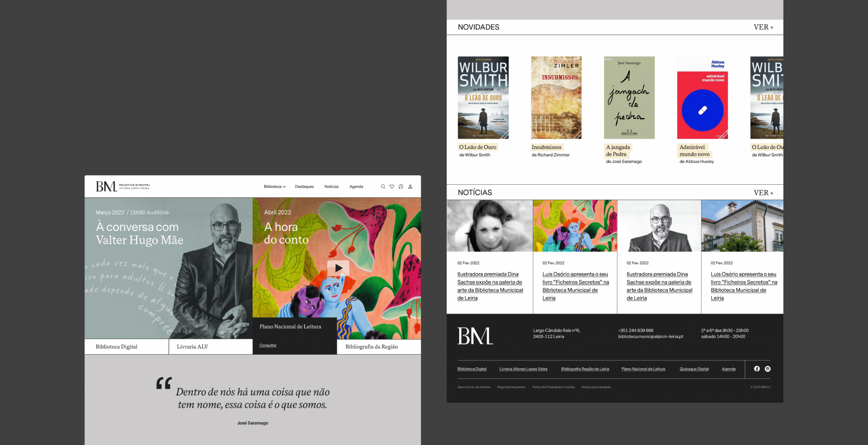
Task: Go to the Agenda menu item
Action: click(356, 187)
